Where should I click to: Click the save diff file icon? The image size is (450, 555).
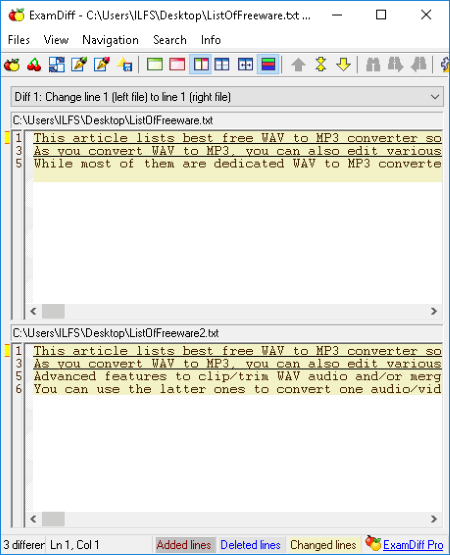(x=125, y=65)
